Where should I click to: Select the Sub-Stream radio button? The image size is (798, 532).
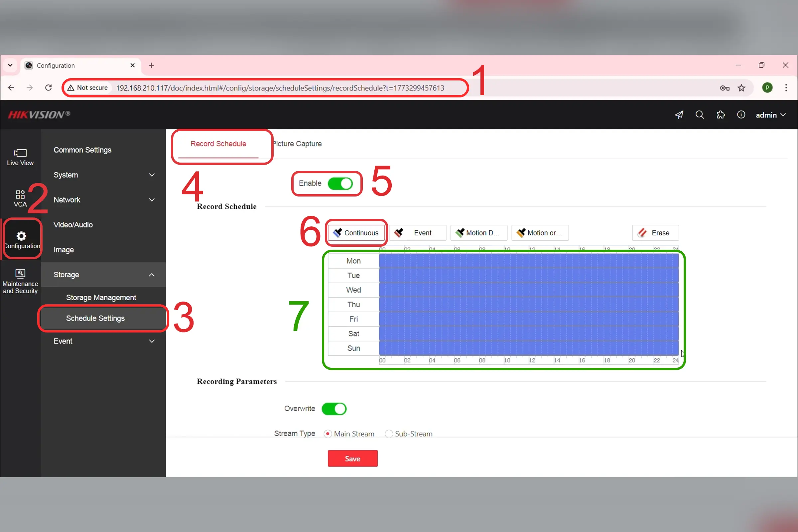389,434
